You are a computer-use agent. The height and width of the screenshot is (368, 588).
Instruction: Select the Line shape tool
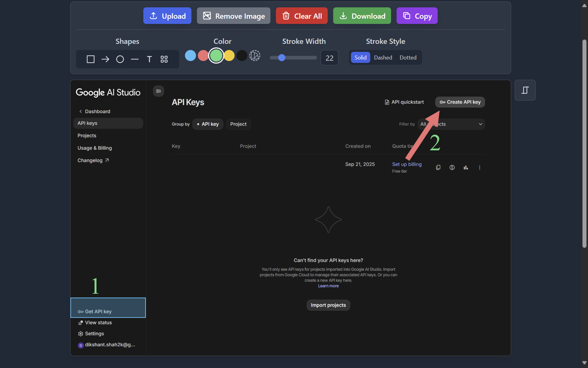[134, 59]
